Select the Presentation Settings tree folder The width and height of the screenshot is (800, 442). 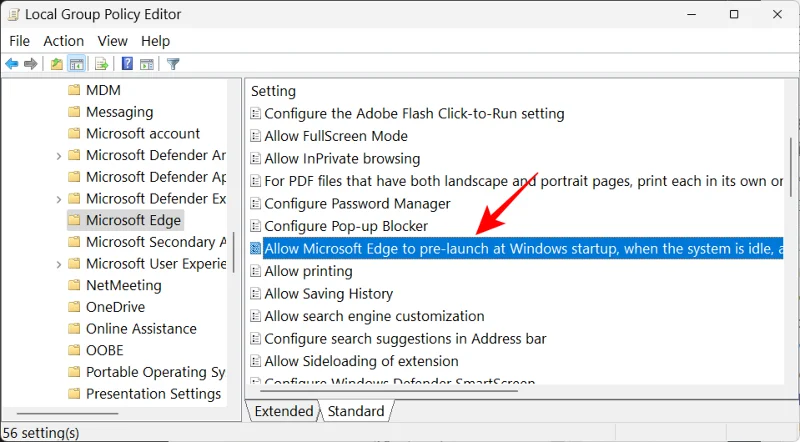point(145,394)
